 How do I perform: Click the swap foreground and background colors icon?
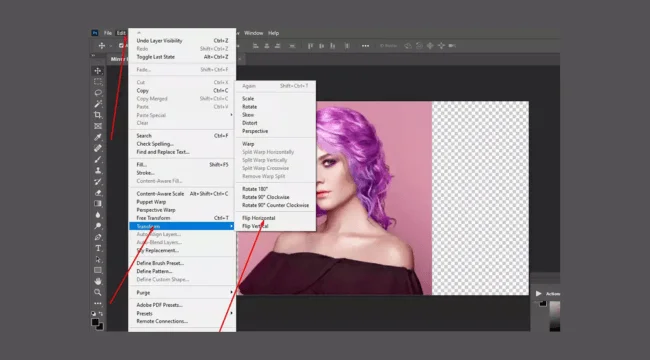pyautogui.click(x=101, y=314)
